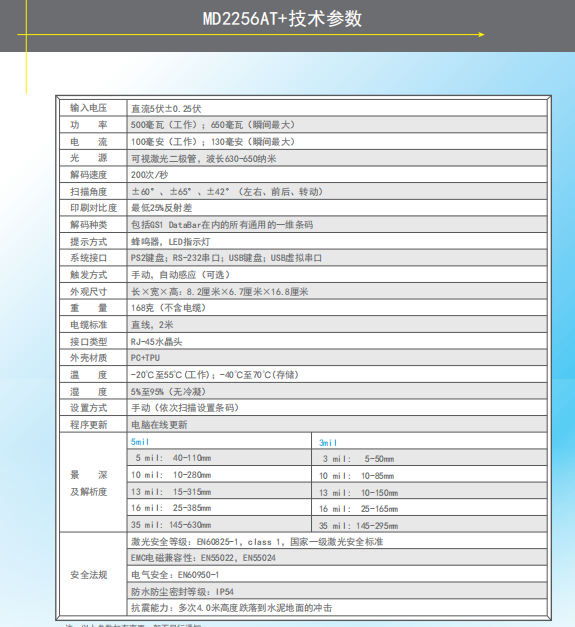Image resolution: width=575 pixels, height=627 pixels.
Task: Select the RJ-45水晶头 interface type cell
Action: coord(337,341)
